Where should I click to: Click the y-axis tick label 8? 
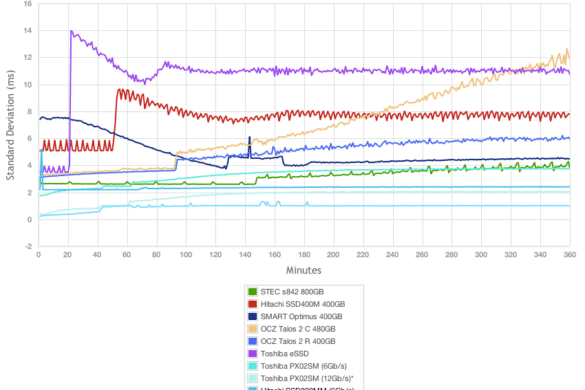(x=29, y=112)
